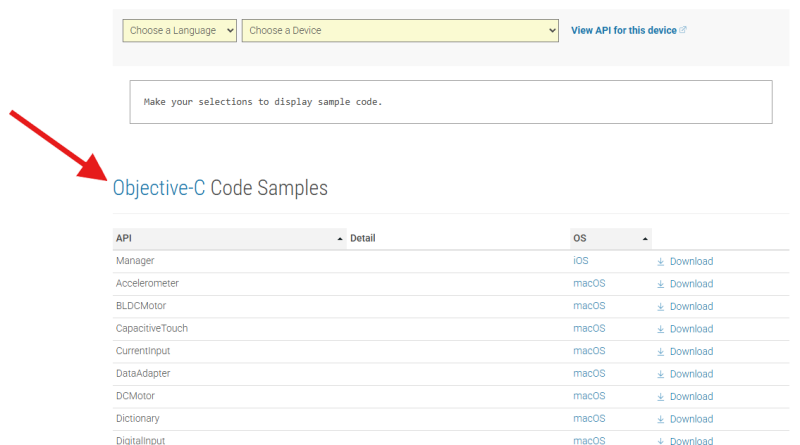
Task: Download the CapacitiveTouch sample
Action: tap(691, 329)
